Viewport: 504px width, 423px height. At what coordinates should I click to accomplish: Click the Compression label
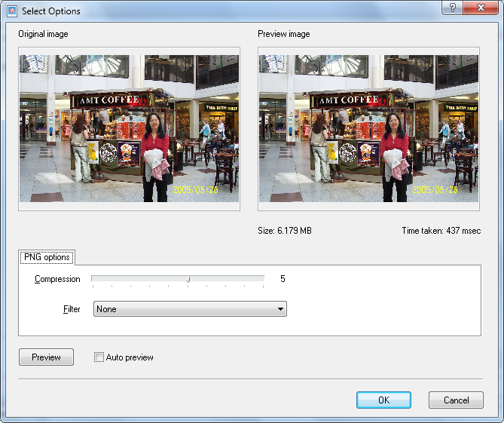pyautogui.click(x=57, y=279)
